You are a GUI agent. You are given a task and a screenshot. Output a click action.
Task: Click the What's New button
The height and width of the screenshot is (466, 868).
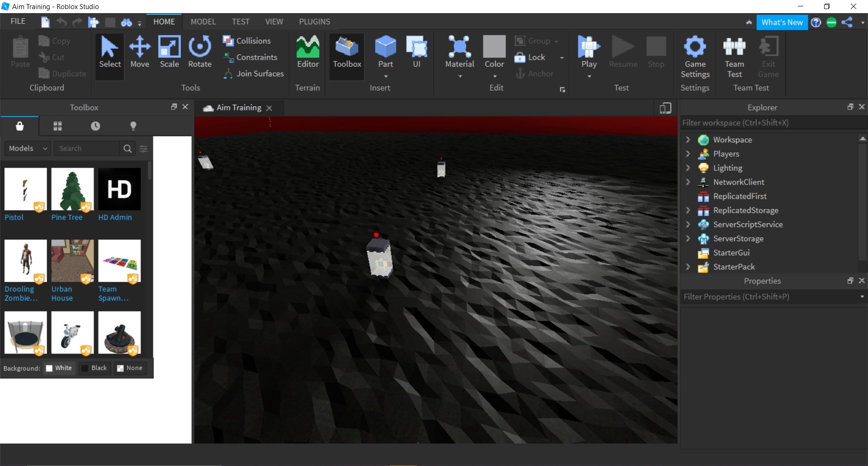tap(782, 22)
